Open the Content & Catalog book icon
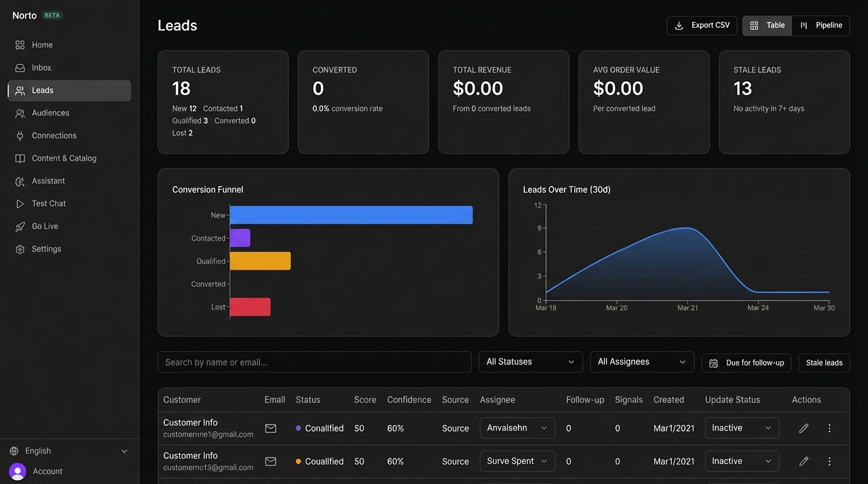The image size is (868, 484). point(20,158)
